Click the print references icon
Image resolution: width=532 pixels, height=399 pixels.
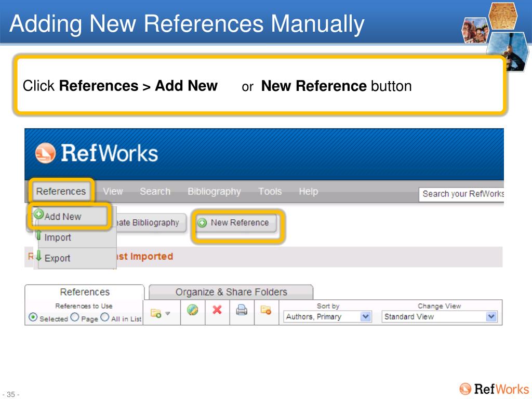242,310
